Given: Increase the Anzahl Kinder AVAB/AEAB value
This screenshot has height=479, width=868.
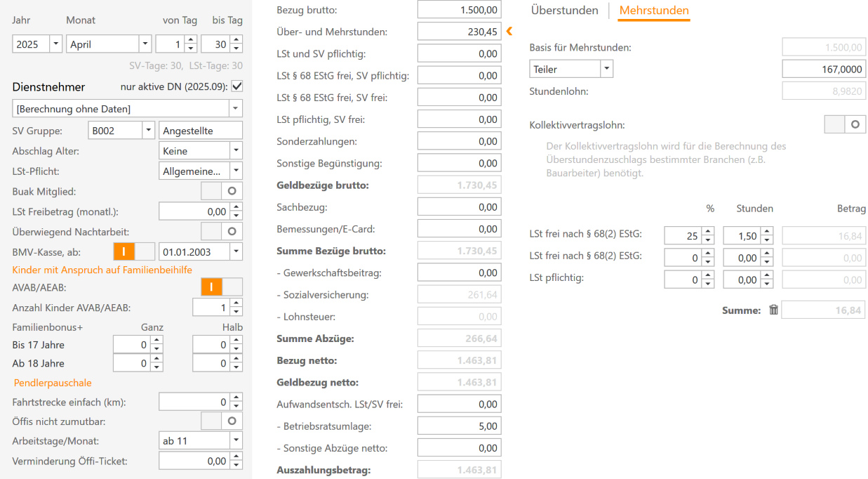Looking at the screenshot, I should click(x=236, y=303).
